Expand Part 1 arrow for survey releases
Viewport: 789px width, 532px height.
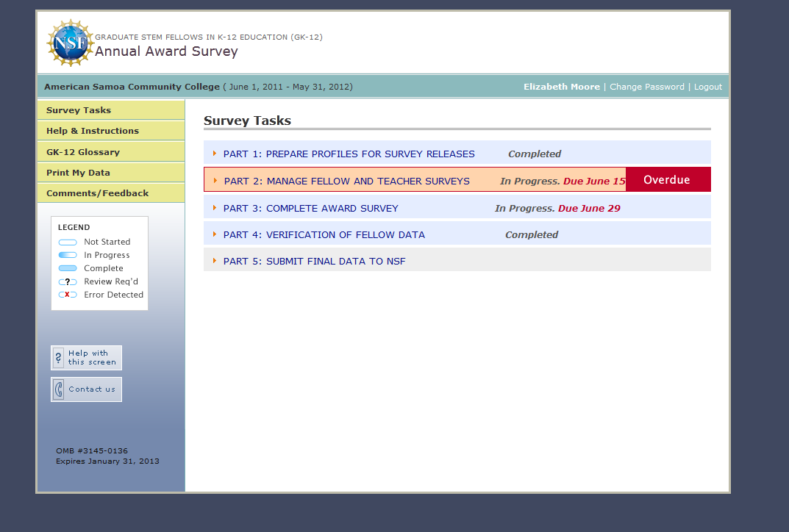point(215,154)
